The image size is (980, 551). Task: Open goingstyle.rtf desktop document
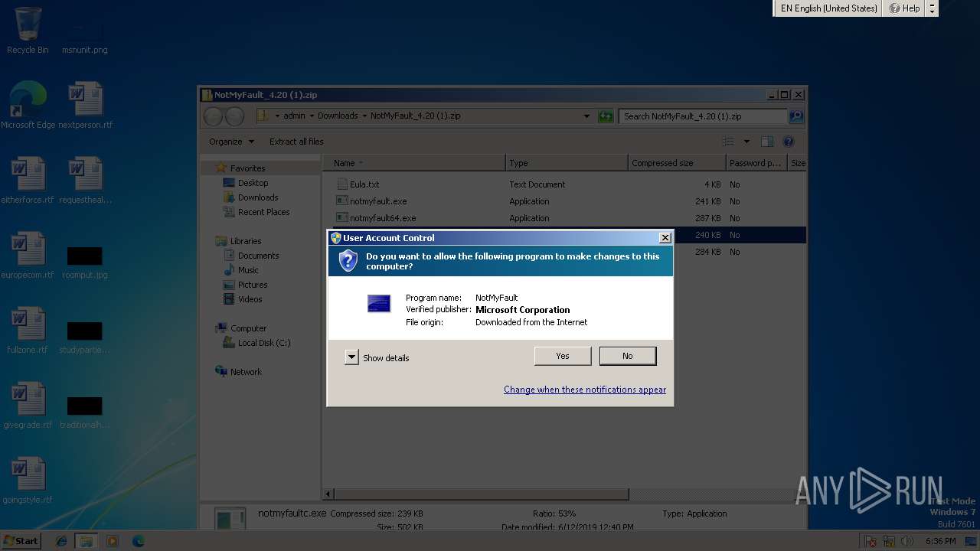[x=28, y=481]
